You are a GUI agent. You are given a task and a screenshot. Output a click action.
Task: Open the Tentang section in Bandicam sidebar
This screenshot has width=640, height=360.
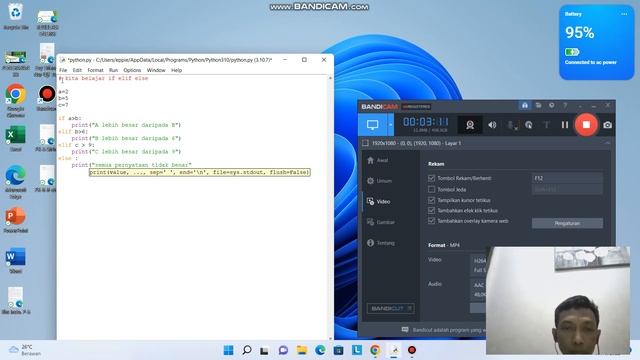coord(380,243)
